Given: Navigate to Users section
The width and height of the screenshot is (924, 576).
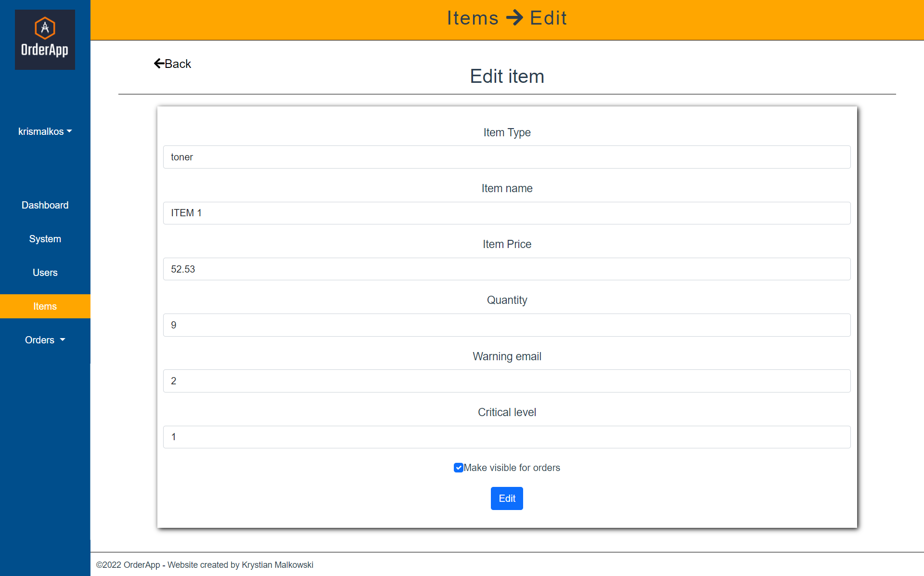Looking at the screenshot, I should coord(45,273).
